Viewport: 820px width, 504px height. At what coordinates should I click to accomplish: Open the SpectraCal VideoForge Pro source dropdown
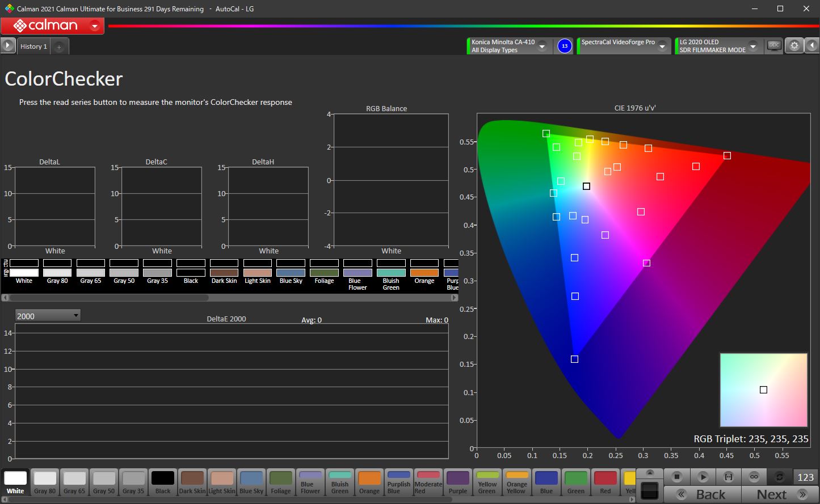(x=662, y=46)
